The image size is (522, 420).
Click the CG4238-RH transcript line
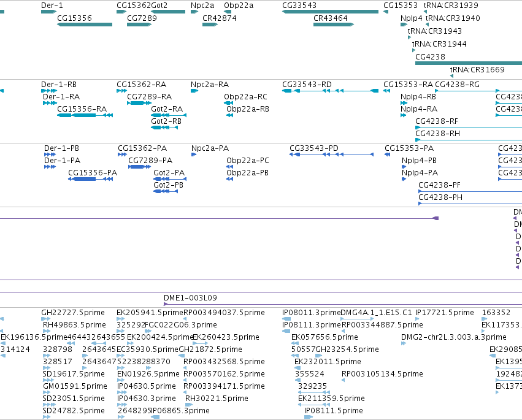point(469,140)
